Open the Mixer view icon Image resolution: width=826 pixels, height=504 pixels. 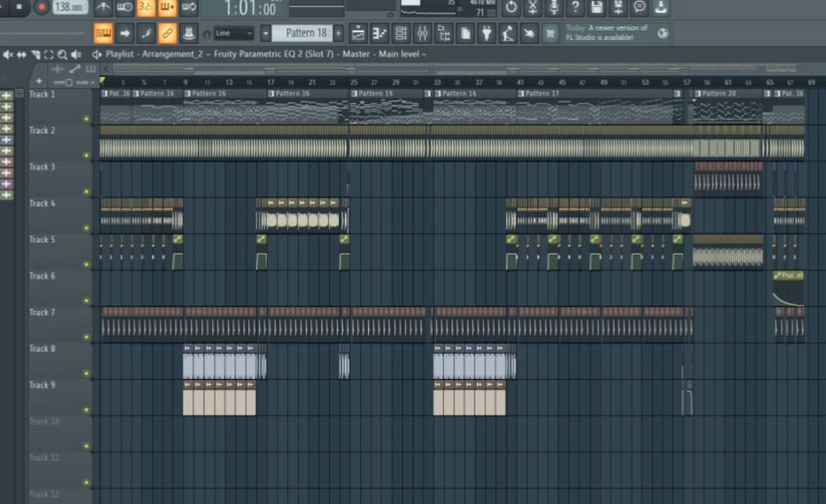tap(422, 33)
